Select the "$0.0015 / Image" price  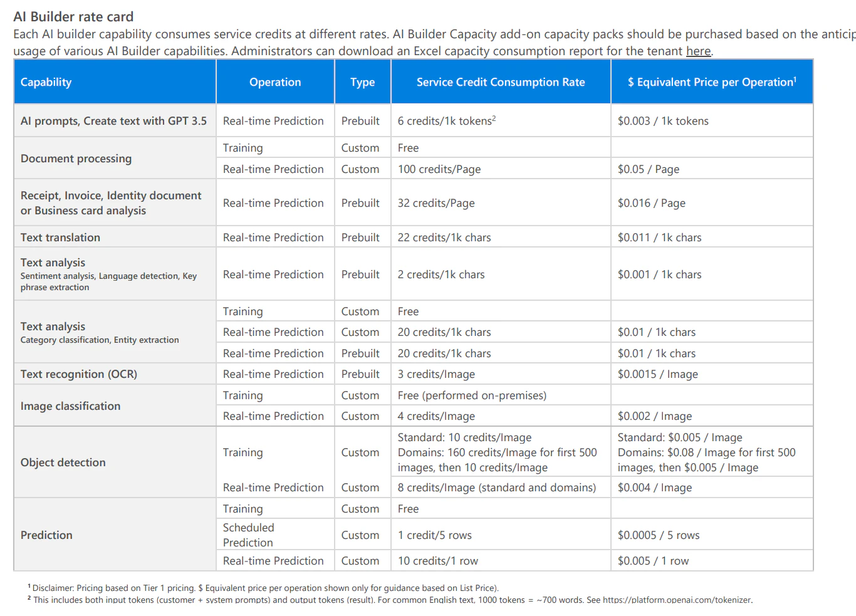tap(658, 374)
